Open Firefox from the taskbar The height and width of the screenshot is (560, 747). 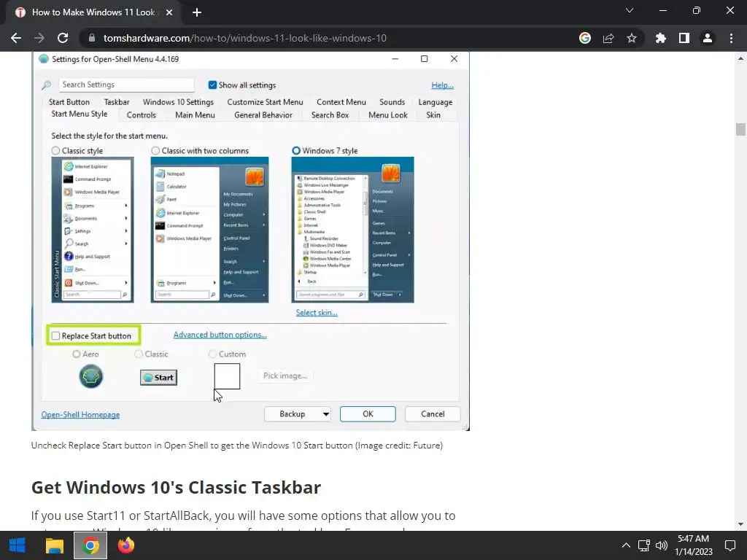tap(125, 545)
